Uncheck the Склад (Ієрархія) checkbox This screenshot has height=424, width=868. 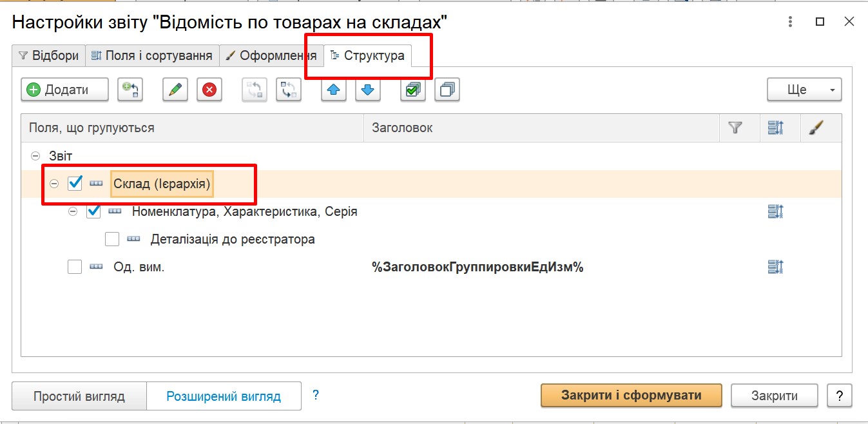coord(75,184)
